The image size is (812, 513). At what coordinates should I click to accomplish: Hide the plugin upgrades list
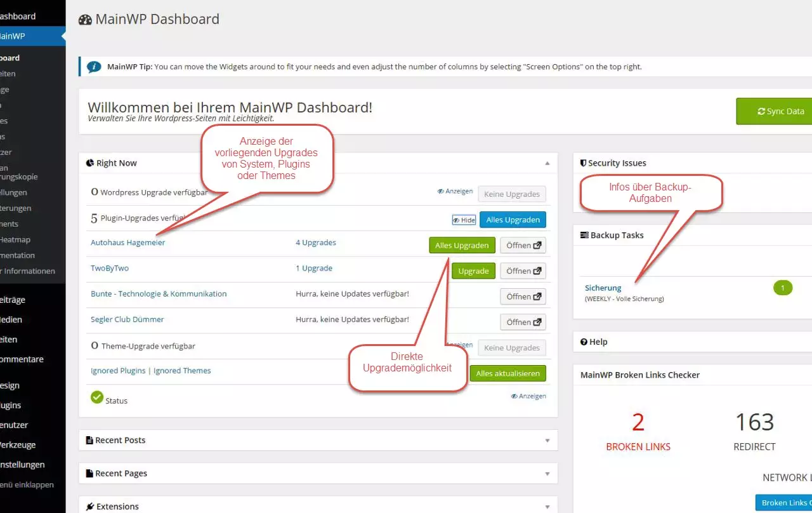pos(464,220)
